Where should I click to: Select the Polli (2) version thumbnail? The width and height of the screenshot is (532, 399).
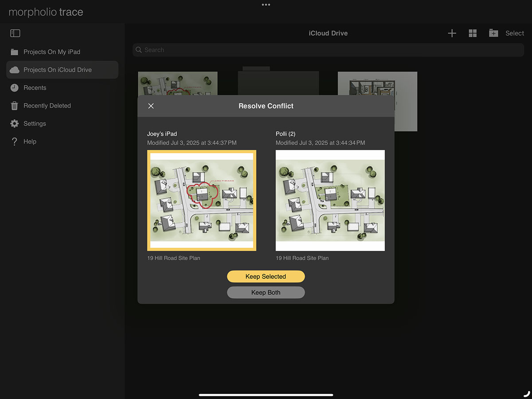(330, 200)
